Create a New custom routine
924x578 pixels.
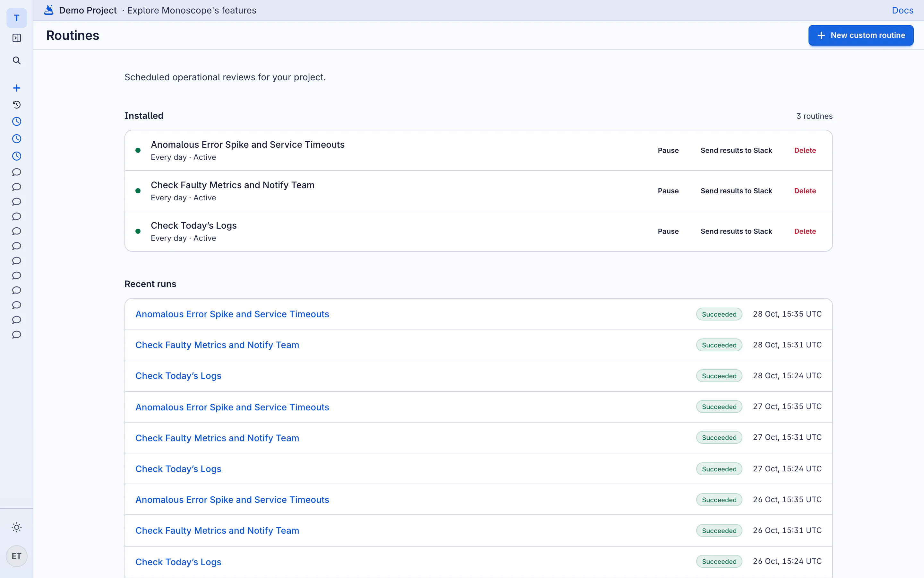coord(860,35)
